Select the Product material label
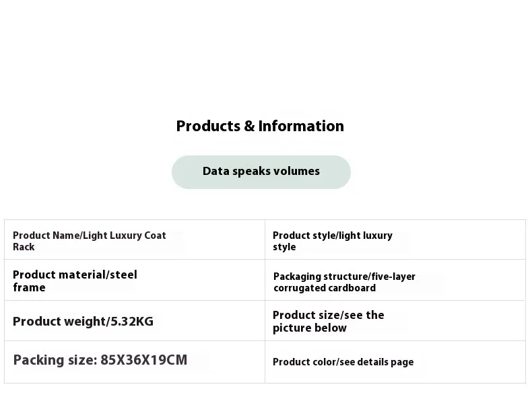 pos(59,275)
